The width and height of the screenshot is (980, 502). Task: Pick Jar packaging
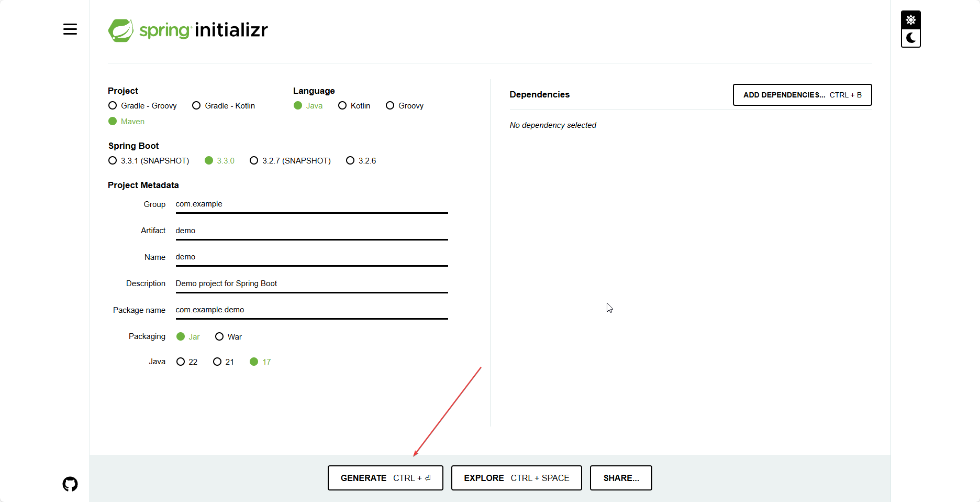(x=188, y=337)
